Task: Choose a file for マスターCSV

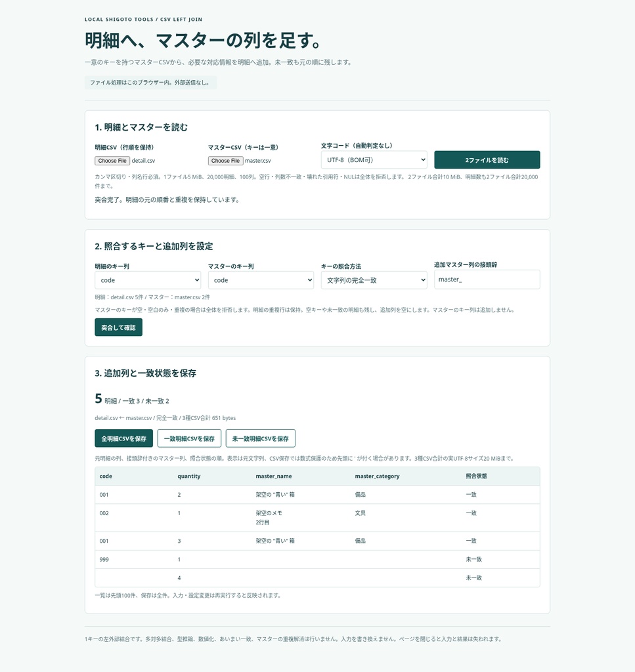Action: point(225,161)
